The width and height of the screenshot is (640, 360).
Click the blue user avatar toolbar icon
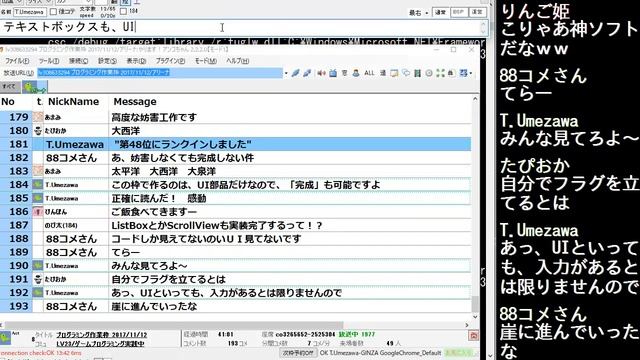pyautogui.click(x=356, y=73)
